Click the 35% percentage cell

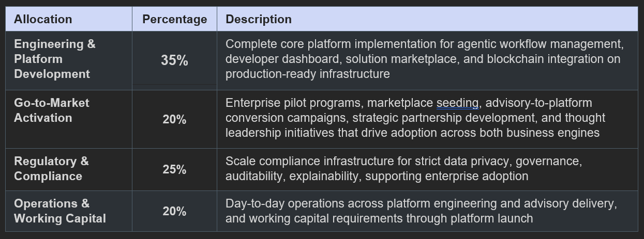(x=174, y=60)
